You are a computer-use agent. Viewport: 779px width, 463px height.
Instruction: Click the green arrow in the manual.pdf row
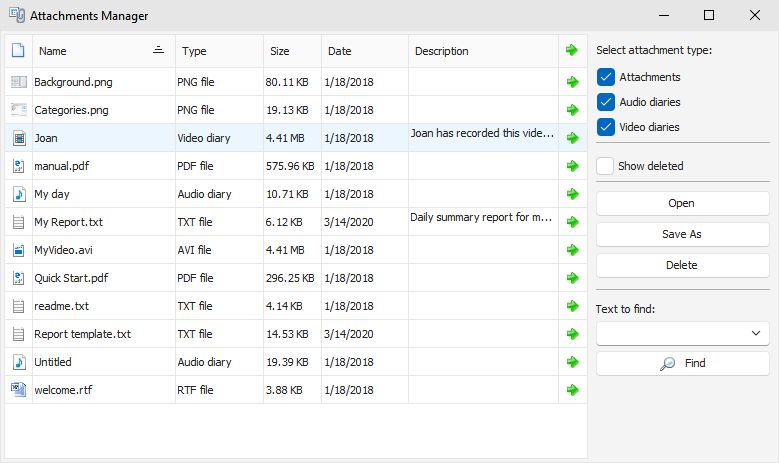pyautogui.click(x=572, y=166)
